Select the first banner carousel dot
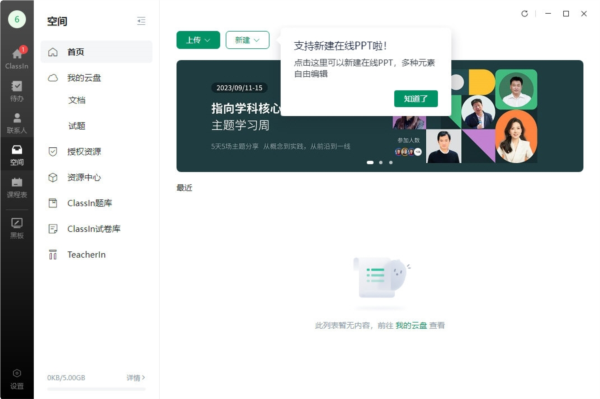Image resolution: width=600 pixels, height=399 pixels. [370, 163]
